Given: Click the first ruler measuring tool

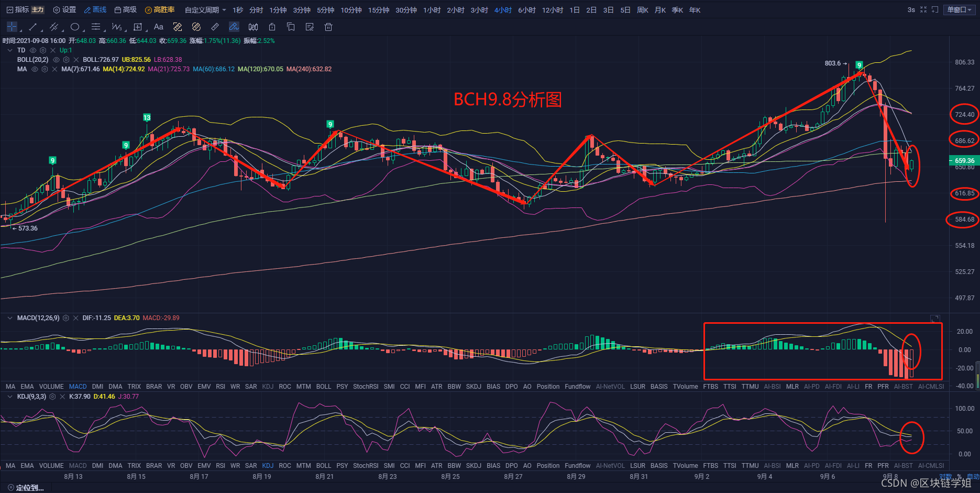Looking at the screenshot, I should (178, 27).
